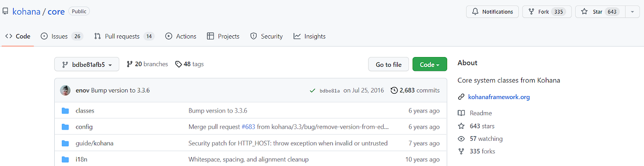This screenshot has width=644, height=166.
Task: Click the Security shield tab
Action: click(266, 36)
